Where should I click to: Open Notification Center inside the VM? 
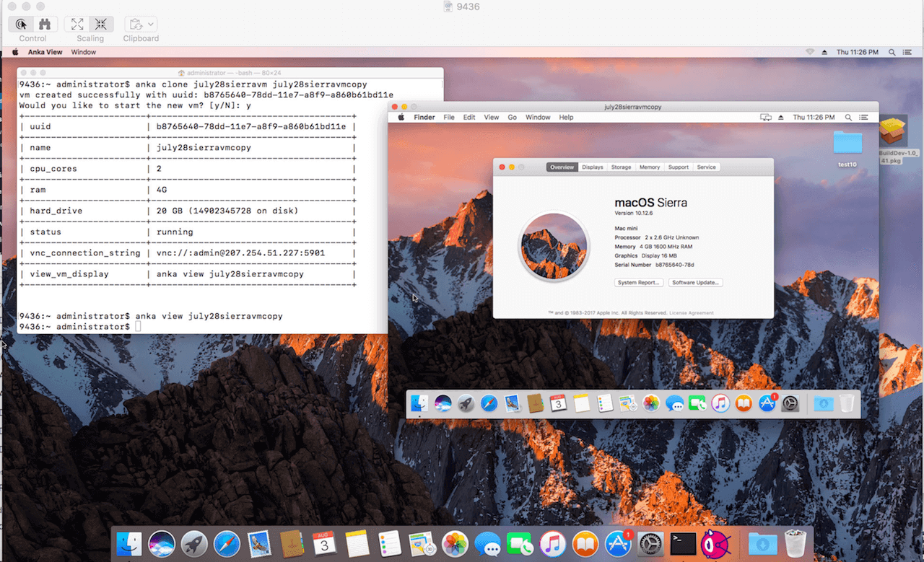pos(865,117)
